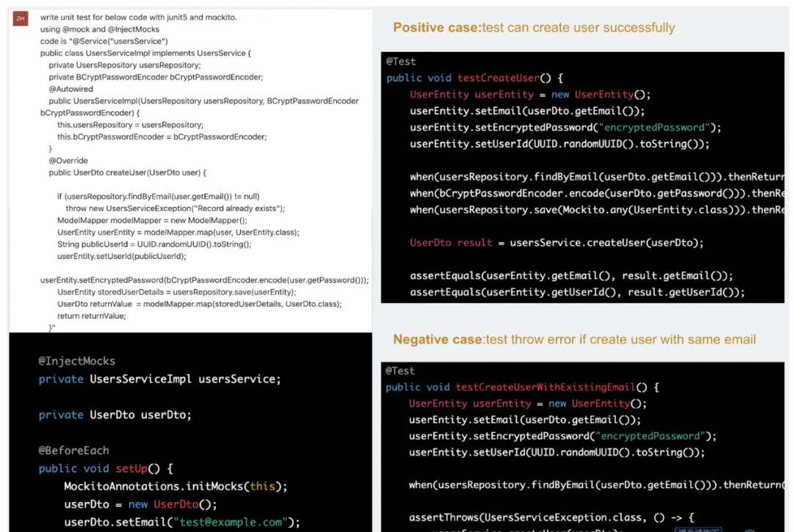Click 'this.usersRepository = usersRepository;'

click(x=131, y=125)
